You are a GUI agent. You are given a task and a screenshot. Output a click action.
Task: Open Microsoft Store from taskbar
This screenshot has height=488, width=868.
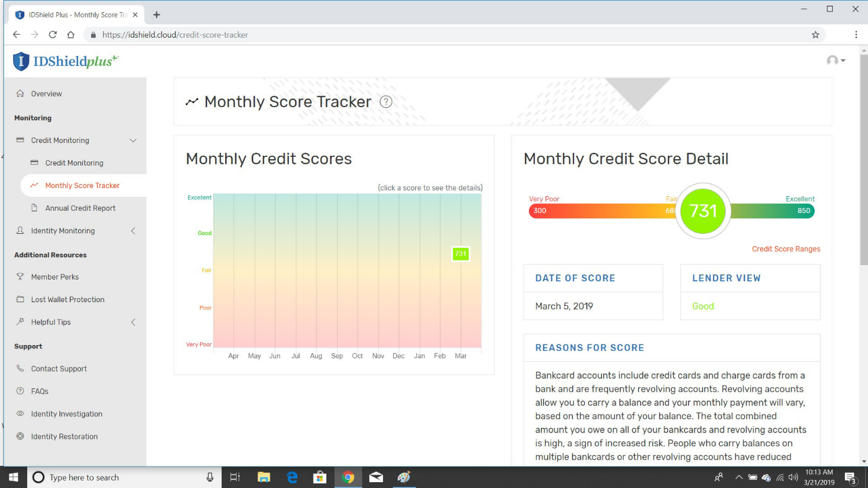click(319, 478)
